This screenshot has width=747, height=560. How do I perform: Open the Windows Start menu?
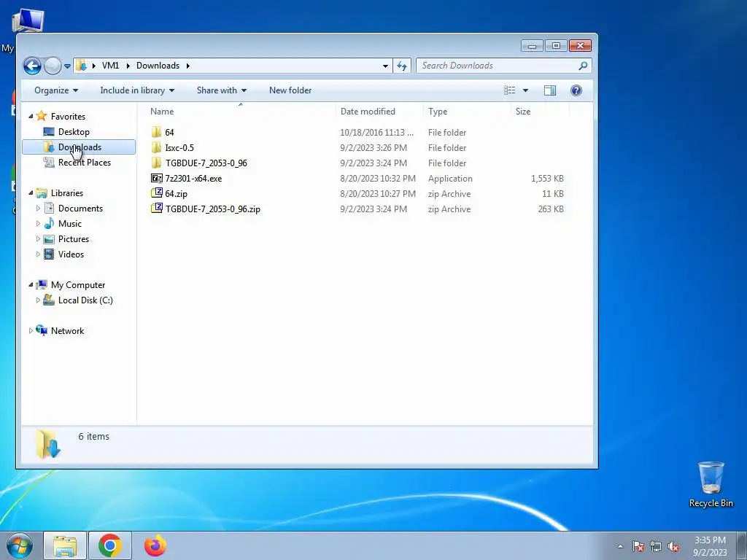19,545
